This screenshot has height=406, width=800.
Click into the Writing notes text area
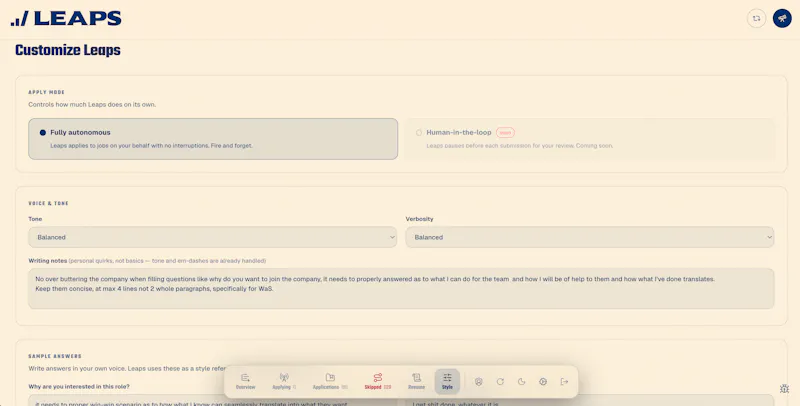tap(401, 289)
